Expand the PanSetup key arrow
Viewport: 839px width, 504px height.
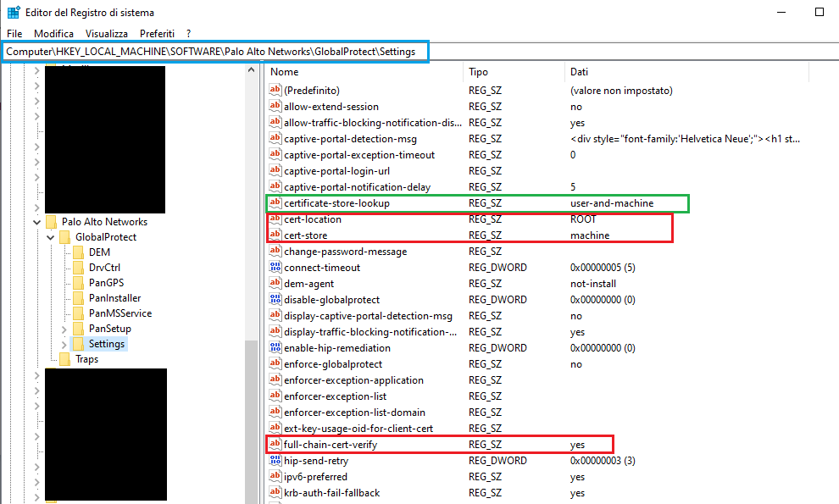pyautogui.click(x=64, y=329)
